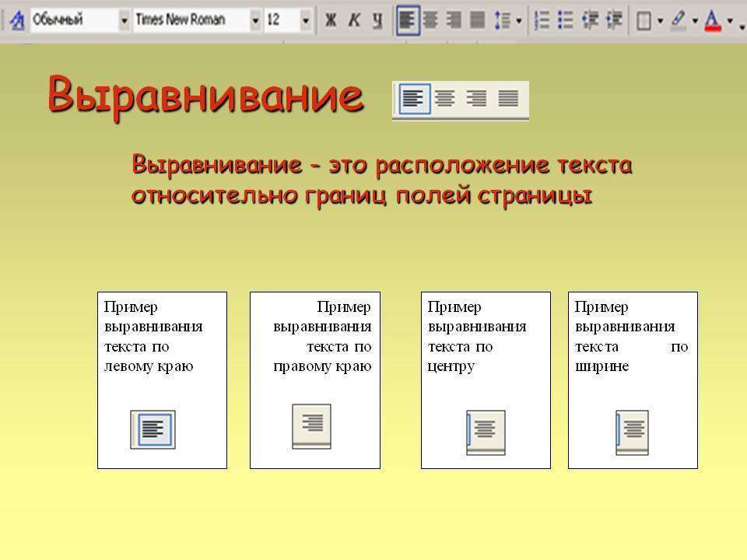
Task: Click the increase indent icon
Action: click(x=614, y=20)
